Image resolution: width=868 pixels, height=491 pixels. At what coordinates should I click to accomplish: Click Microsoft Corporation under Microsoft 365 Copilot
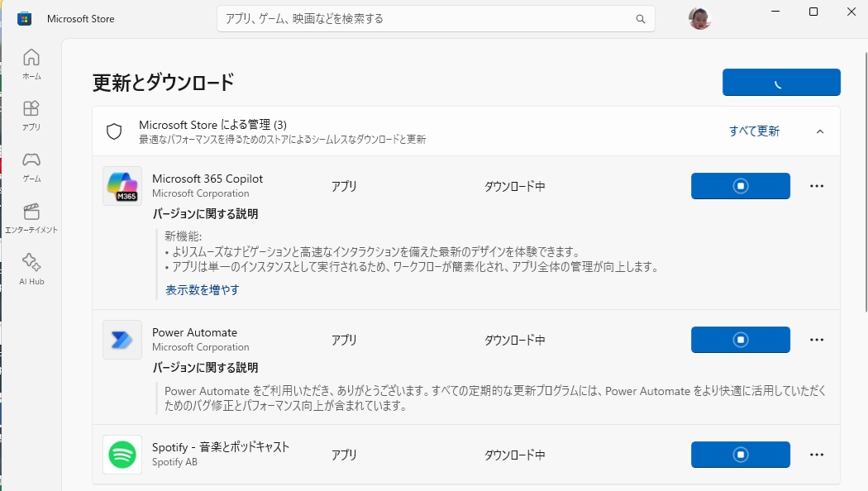[x=200, y=193]
